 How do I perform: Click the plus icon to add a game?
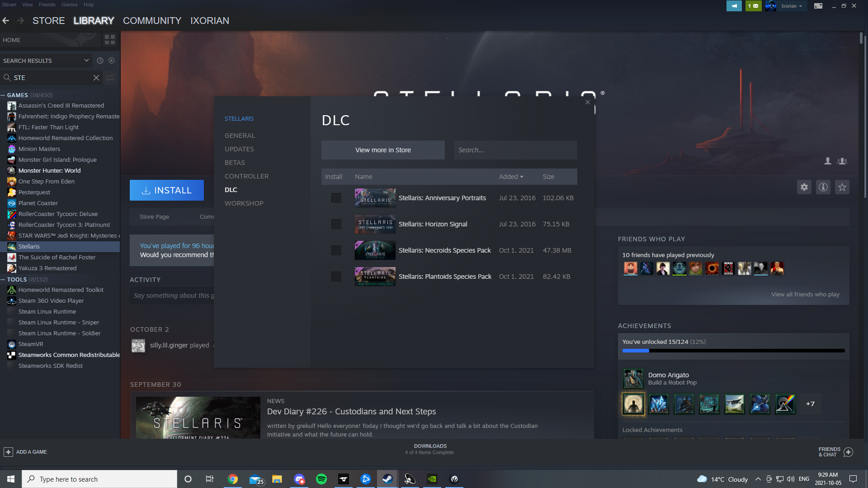(8, 452)
